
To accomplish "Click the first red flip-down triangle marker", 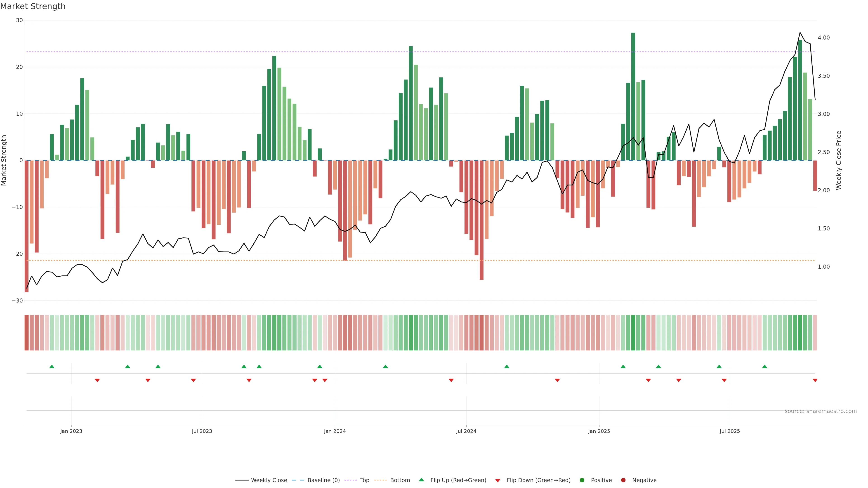I will 97,380.
